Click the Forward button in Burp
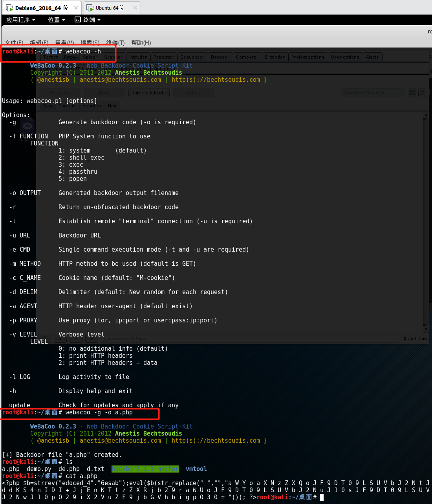This screenshot has width=432, height=504. click(59, 93)
